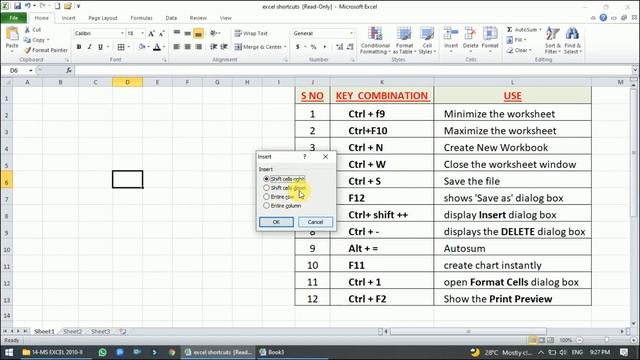This screenshot has width=640, height=360.
Task: Open Book1 in the taskbar
Action: 272,352
